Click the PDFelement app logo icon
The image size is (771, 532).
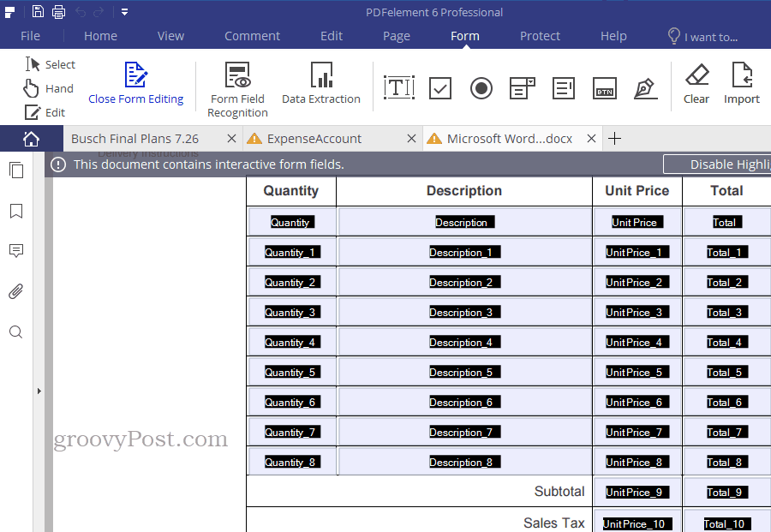coord(9,12)
